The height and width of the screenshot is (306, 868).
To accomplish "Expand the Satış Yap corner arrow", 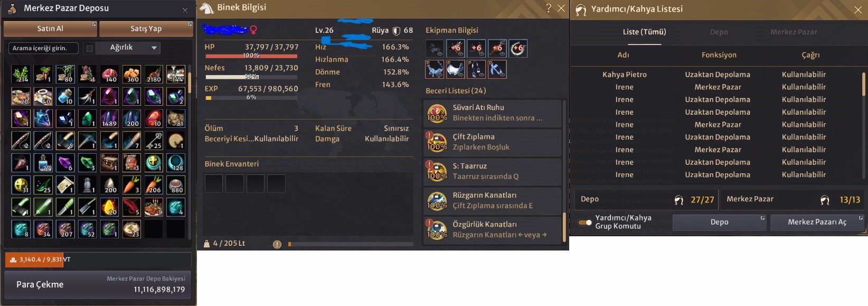I will click(x=190, y=24).
